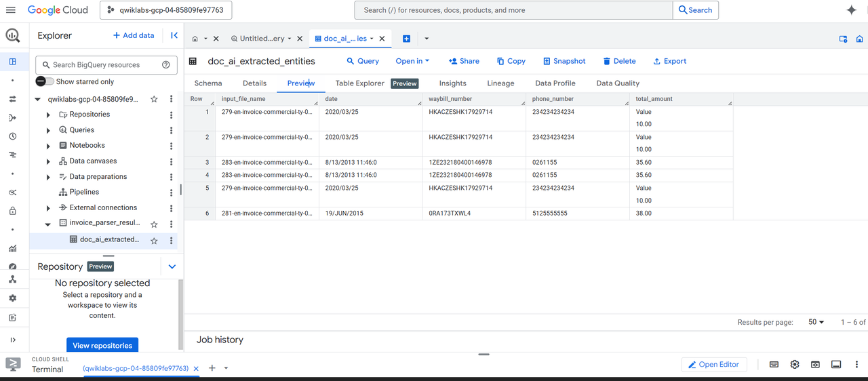The image size is (868, 381).
Task: Click View repositories button
Action: click(x=102, y=346)
